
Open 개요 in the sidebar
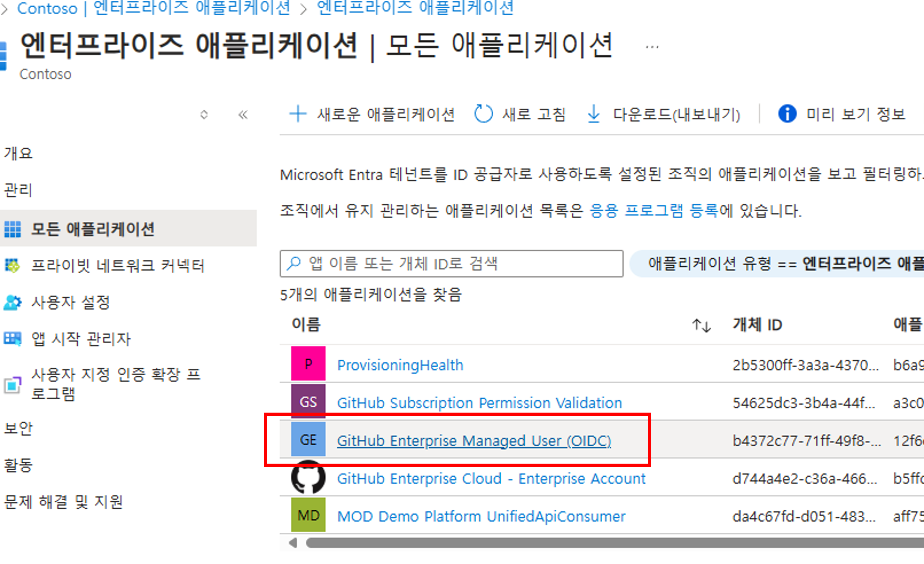[18, 153]
